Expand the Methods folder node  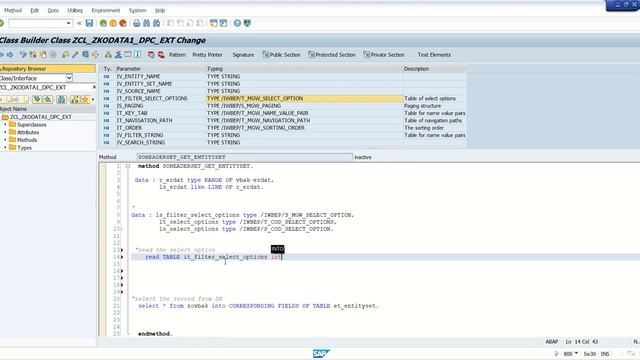[5, 140]
